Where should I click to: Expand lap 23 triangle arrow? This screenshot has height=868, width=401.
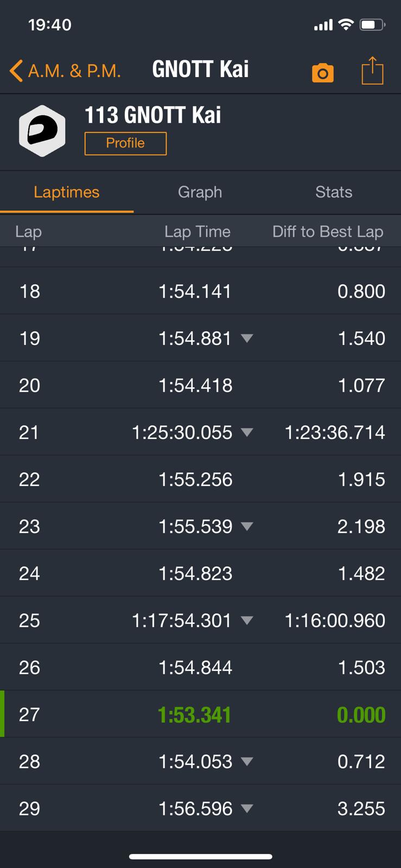coord(247,526)
